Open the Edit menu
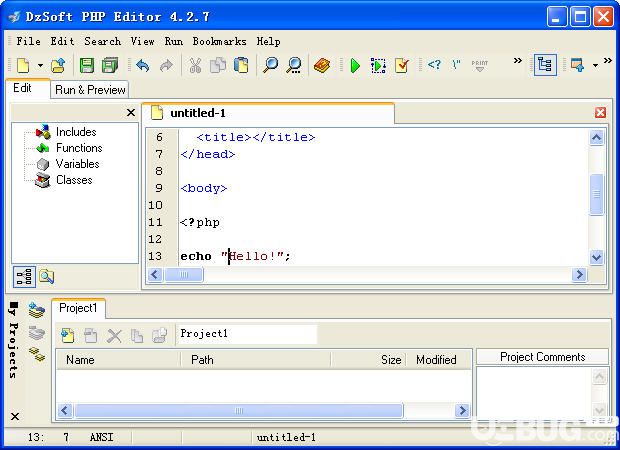The width and height of the screenshot is (620, 450). point(62,41)
